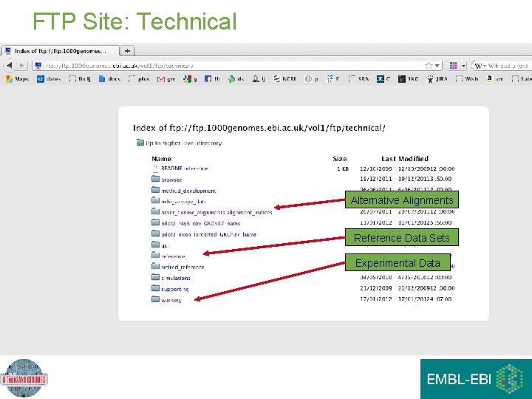The width and height of the screenshot is (532, 399).
Task: Open the Gmail gm bookmark
Action: tap(166, 79)
